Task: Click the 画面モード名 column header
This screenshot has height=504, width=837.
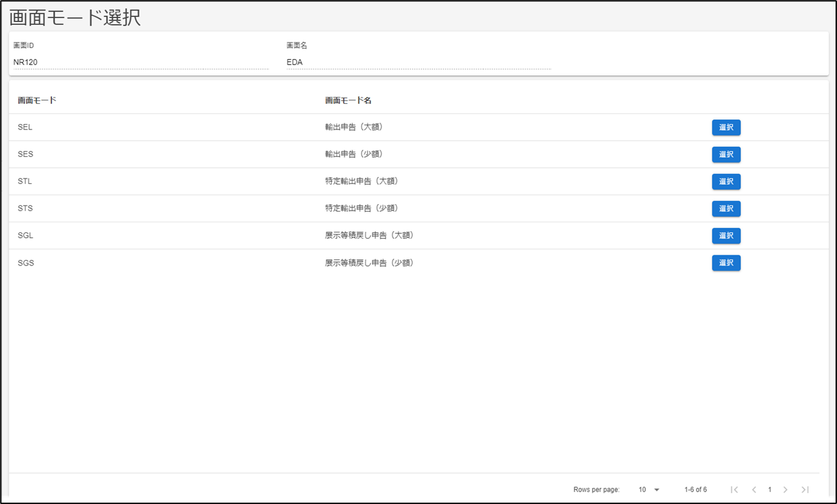Action: click(x=348, y=100)
